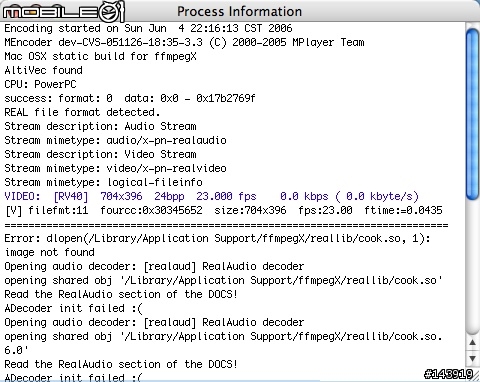This screenshot has width=480, height=382.
Task: Click the scroll up arrow
Action: pos(472,342)
